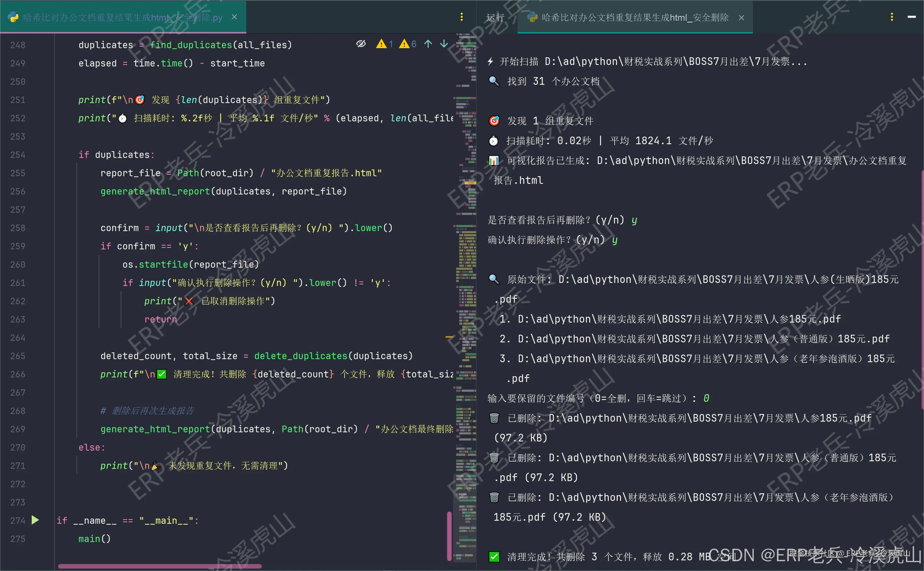Close the Python file editor tab
The height and width of the screenshot is (571, 924).
234,17
